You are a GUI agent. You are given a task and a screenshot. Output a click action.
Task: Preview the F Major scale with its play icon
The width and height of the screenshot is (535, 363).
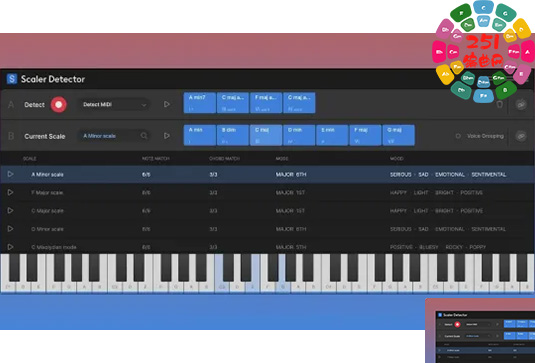pyautogui.click(x=10, y=192)
